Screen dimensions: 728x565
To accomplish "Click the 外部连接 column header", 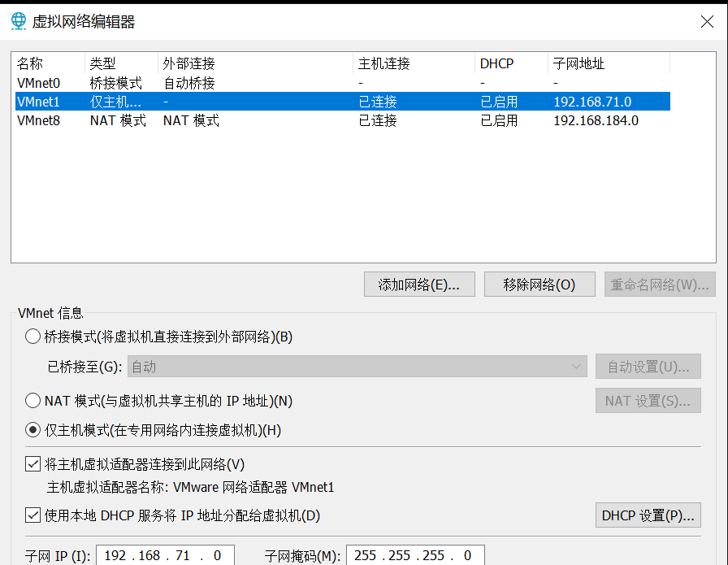I will 256,63.
